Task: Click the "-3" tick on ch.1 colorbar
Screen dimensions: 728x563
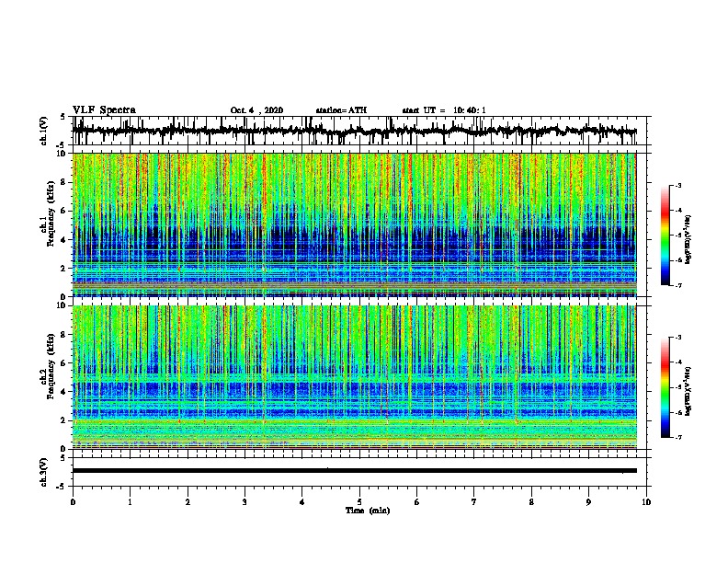Action: 678,185
